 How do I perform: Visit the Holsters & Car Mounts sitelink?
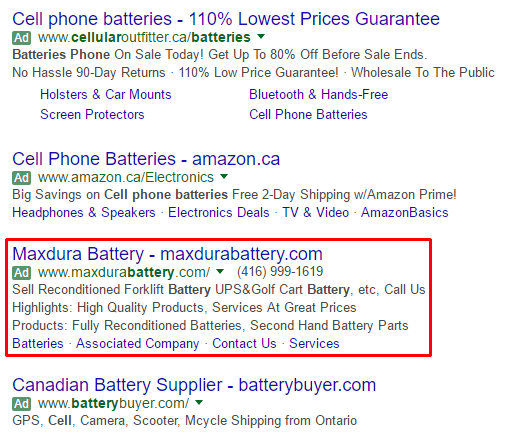click(x=106, y=95)
